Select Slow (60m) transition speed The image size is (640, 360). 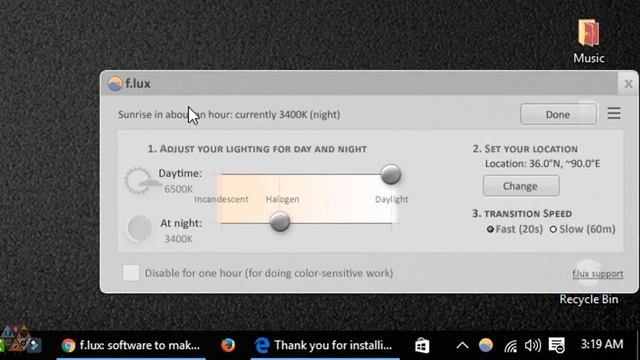(583, 229)
